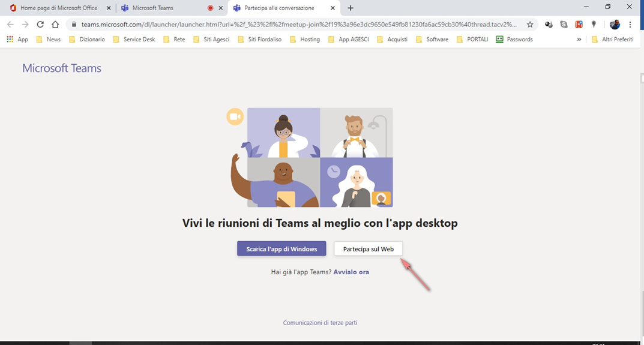This screenshot has height=345, width=644.
Task: Open the Chrome profile avatar
Action: [615, 24]
